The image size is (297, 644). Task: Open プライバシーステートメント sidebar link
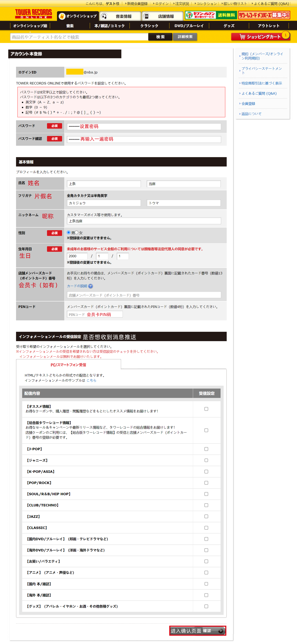pos(262,70)
